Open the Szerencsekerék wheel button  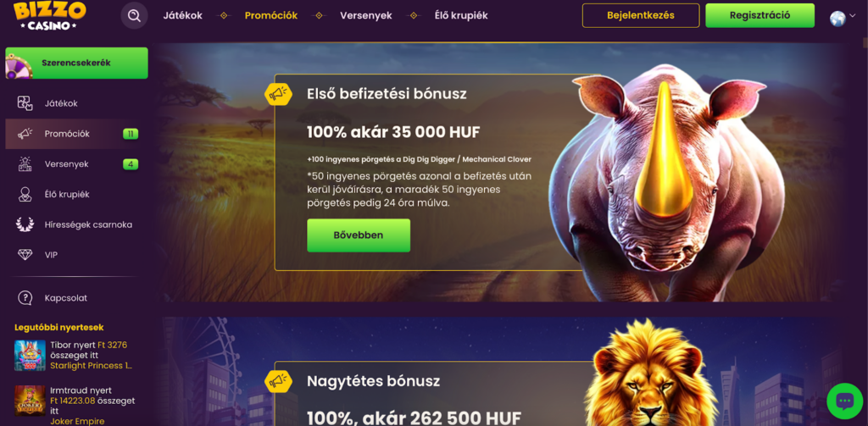tap(76, 63)
